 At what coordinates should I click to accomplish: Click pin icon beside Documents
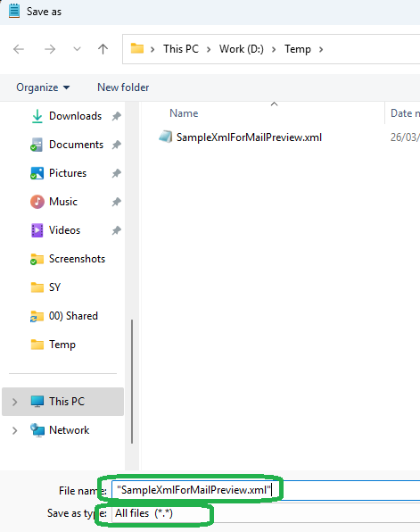[117, 145]
